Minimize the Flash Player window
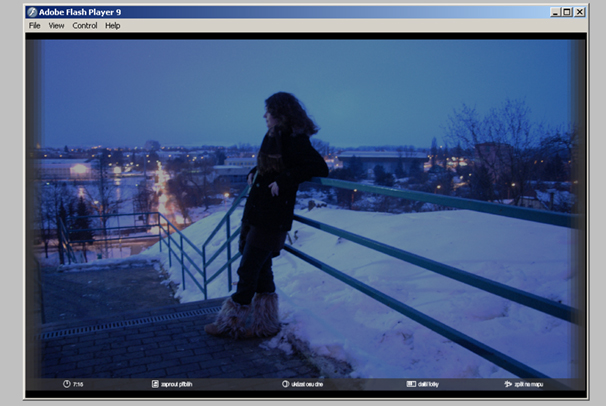The height and width of the screenshot is (406, 606). click(554, 12)
